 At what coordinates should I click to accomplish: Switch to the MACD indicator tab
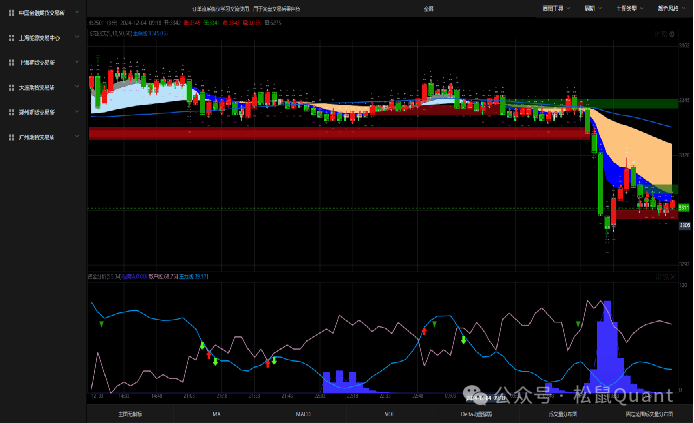pyautogui.click(x=303, y=413)
